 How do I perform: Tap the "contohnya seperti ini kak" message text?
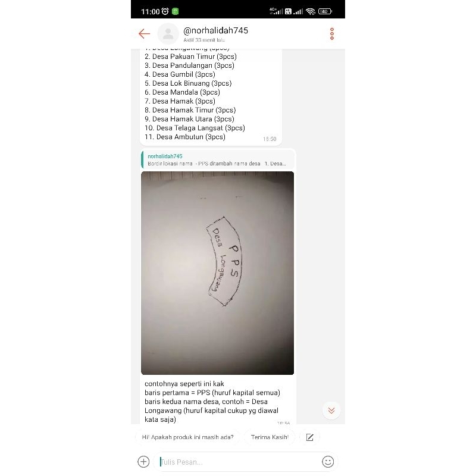click(184, 384)
